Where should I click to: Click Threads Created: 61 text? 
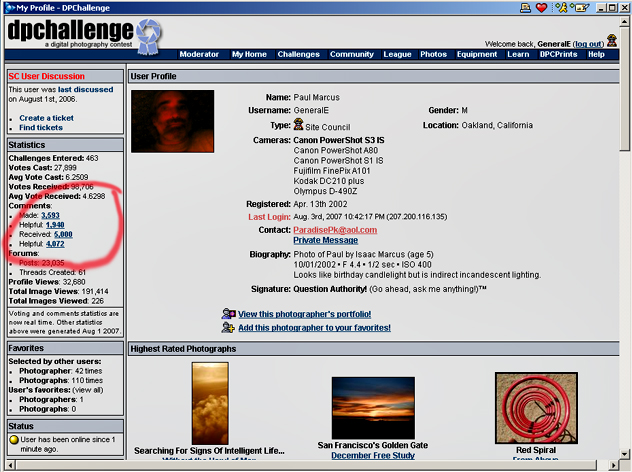[52, 272]
